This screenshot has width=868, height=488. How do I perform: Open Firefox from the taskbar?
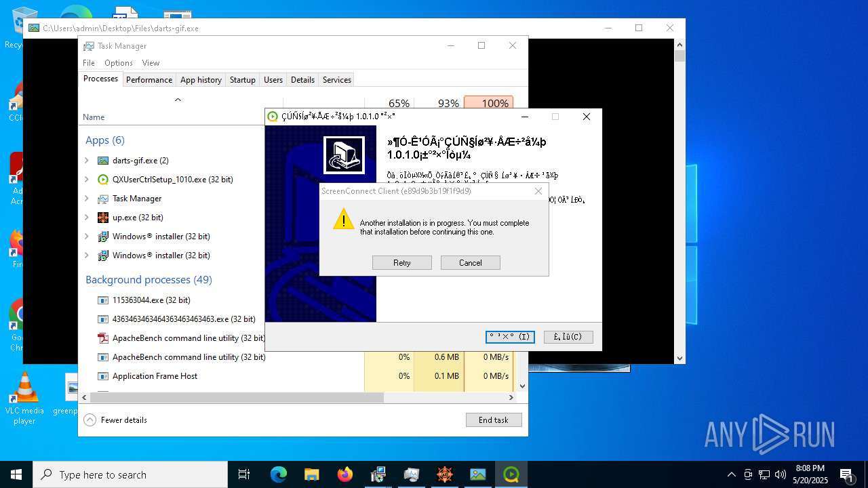point(345,474)
